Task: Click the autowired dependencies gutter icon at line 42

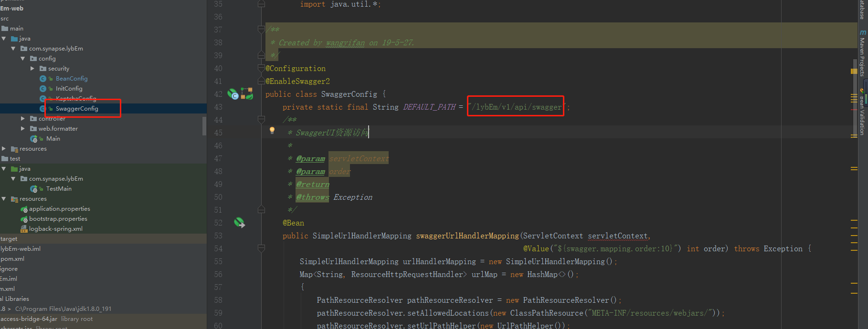Action: (247, 93)
